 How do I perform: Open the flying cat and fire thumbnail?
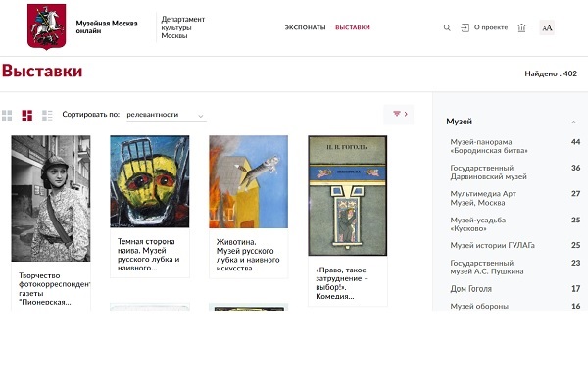[x=248, y=181]
